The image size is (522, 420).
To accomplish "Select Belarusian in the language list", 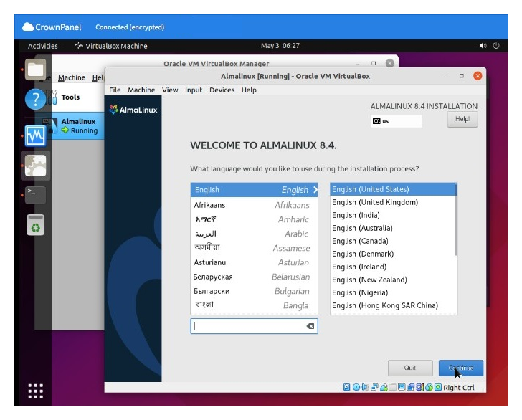I will [x=254, y=277].
